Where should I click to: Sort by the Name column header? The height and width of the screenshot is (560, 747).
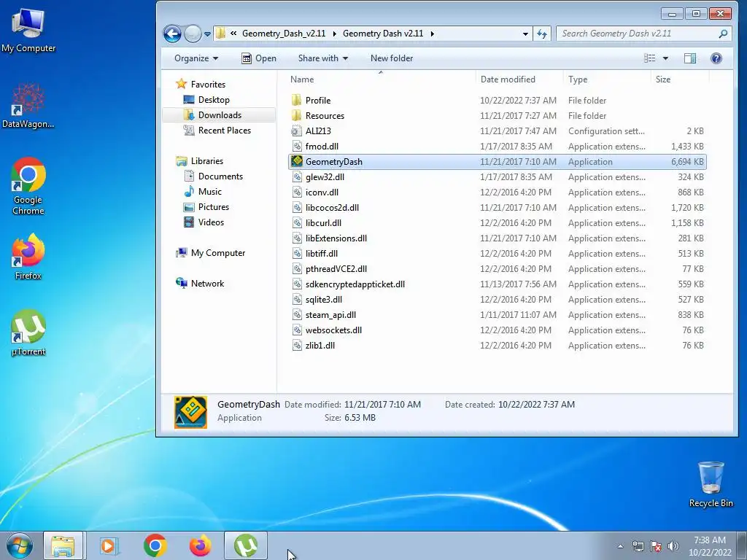click(381, 79)
